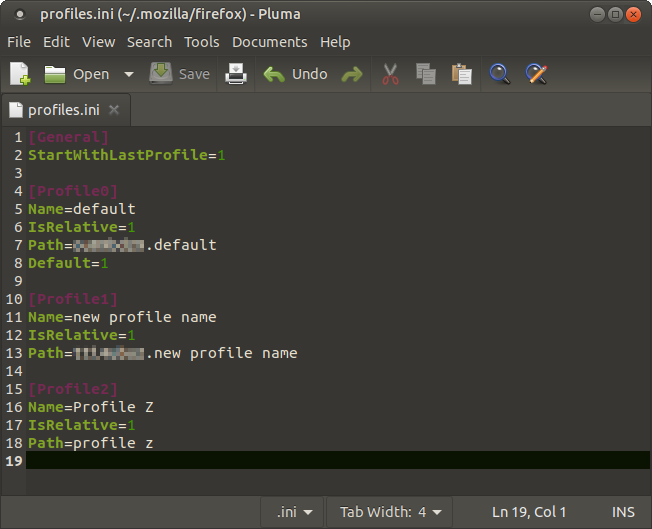This screenshot has width=652, height=529.
Task: Click the StartWithLastProfile=1 line
Action: pos(126,155)
